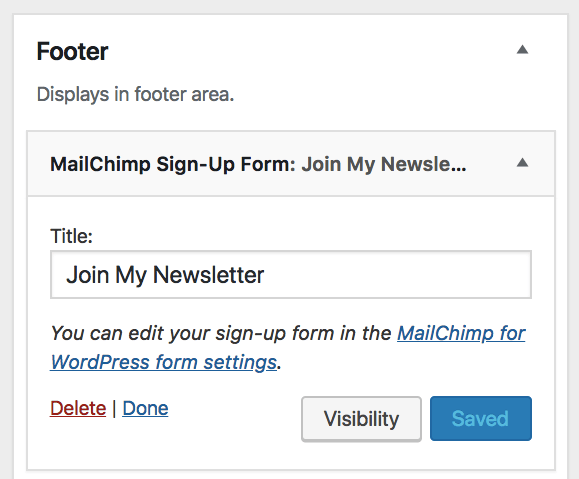The width and height of the screenshot is (579, 479).
Task: Click the blue Saved button
Action: [481, 418]
